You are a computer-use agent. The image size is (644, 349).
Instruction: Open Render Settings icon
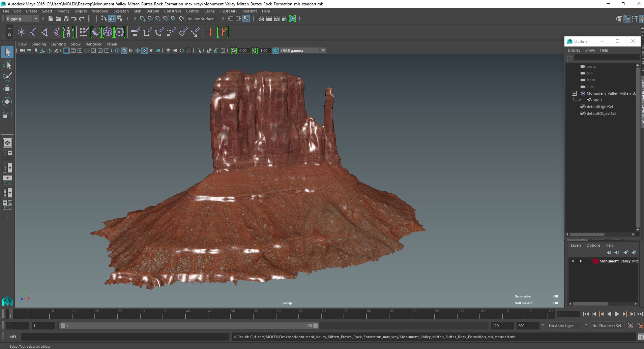coord(285,19)
